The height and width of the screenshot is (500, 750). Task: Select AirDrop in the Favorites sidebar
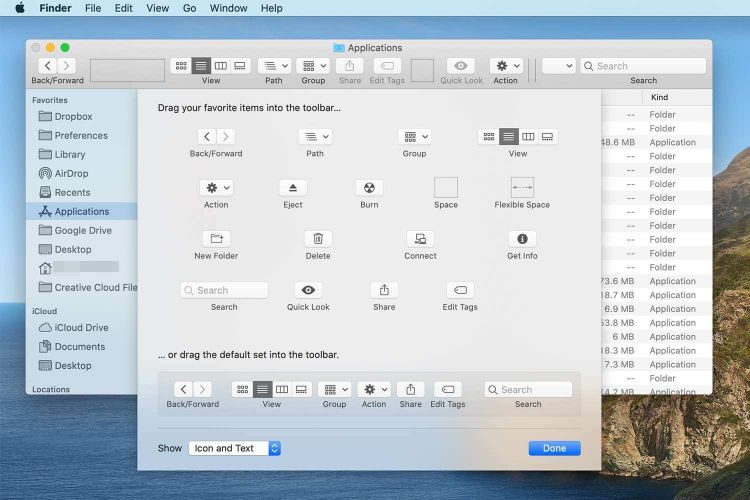[x=71, y=173]
